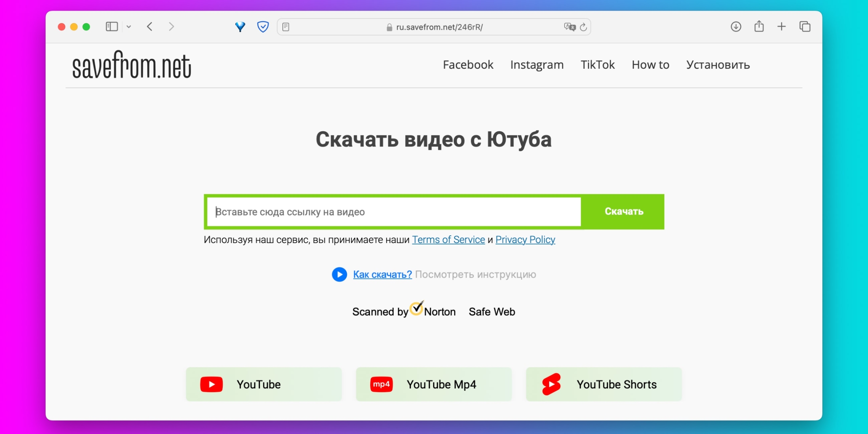
Task: Click the red YouTube play icon
Action: click(211, 384)
